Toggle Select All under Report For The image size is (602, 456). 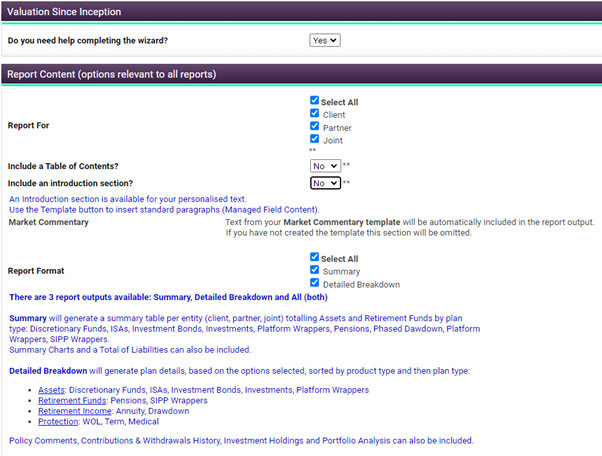(x=315, y=102)
